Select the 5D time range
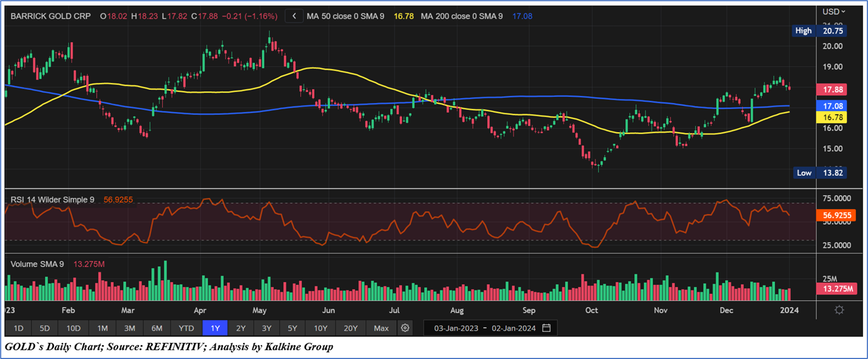This screenshot has width=868, height=359. click(45, 328)
